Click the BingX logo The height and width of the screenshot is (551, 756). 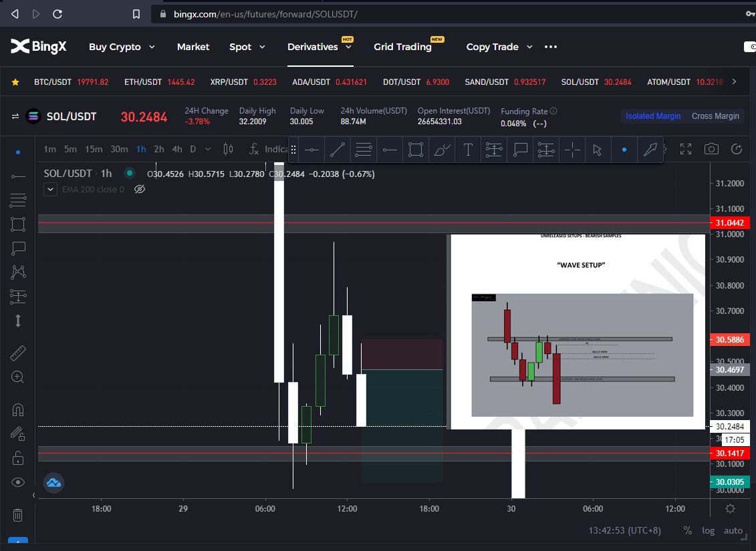point(39,47)
